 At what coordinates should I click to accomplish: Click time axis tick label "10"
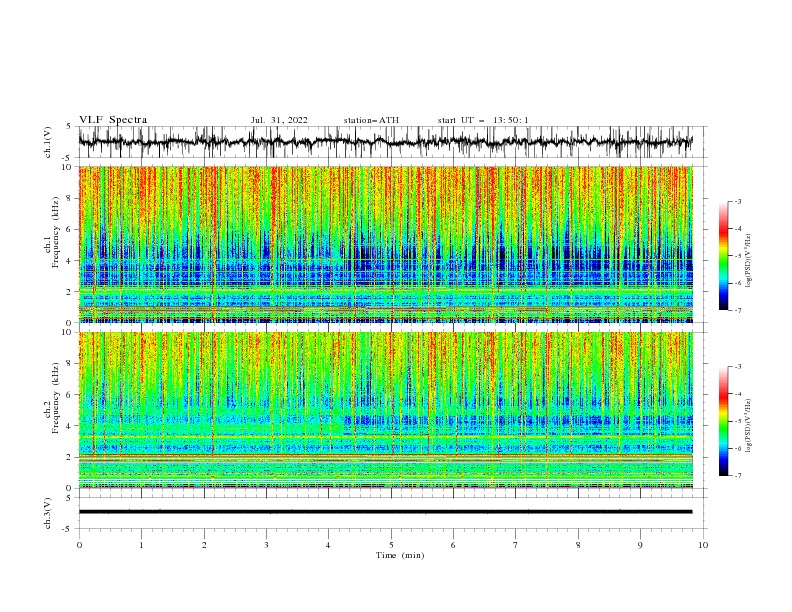(703, 545)
